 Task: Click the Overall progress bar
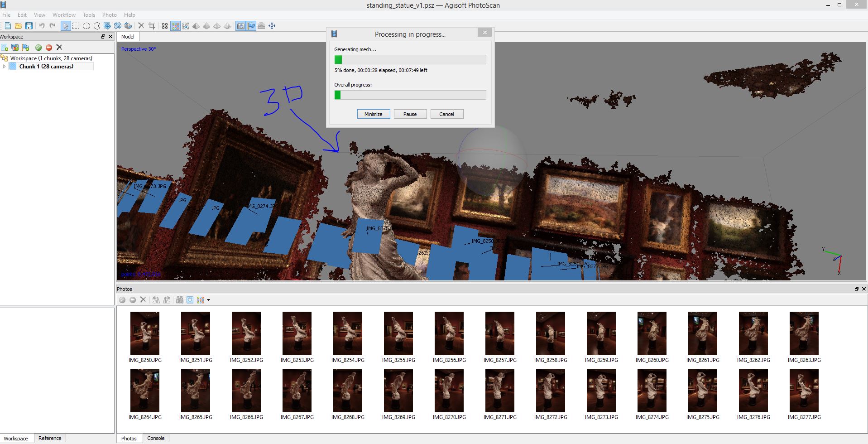pos(410,95)
